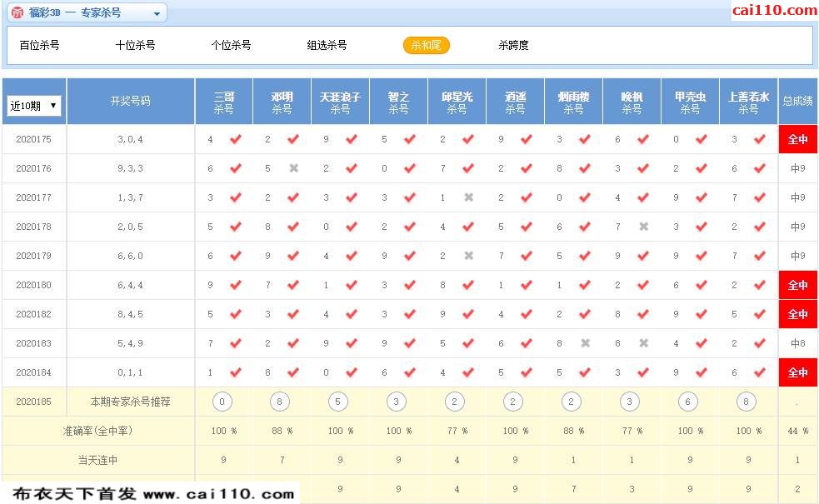The width and height of the screenshot is (819, 504).
Task: Click the 准确率(全中率) row label
Action: tap(97, 431)
